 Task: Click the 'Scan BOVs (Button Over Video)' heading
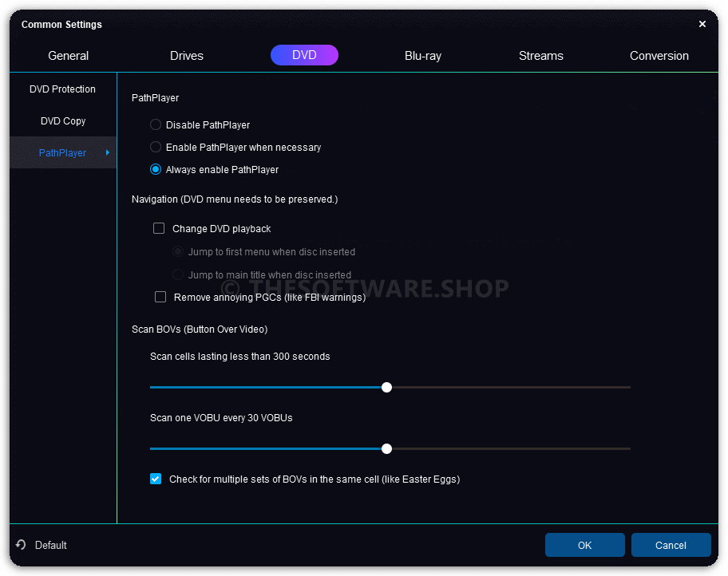(x=200, y=329)
